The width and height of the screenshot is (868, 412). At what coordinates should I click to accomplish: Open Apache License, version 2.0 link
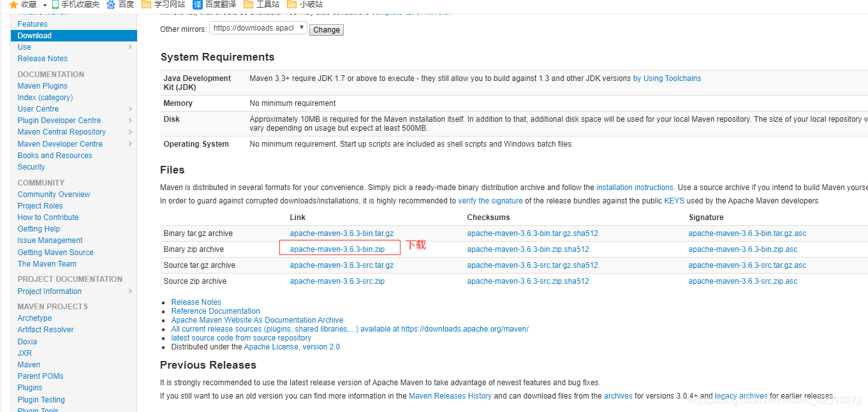click(292, 347)
